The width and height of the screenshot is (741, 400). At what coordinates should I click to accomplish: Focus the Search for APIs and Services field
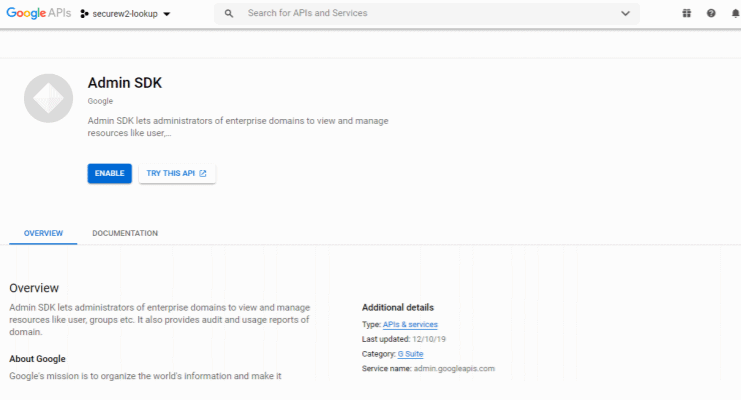tap(420, 14)
